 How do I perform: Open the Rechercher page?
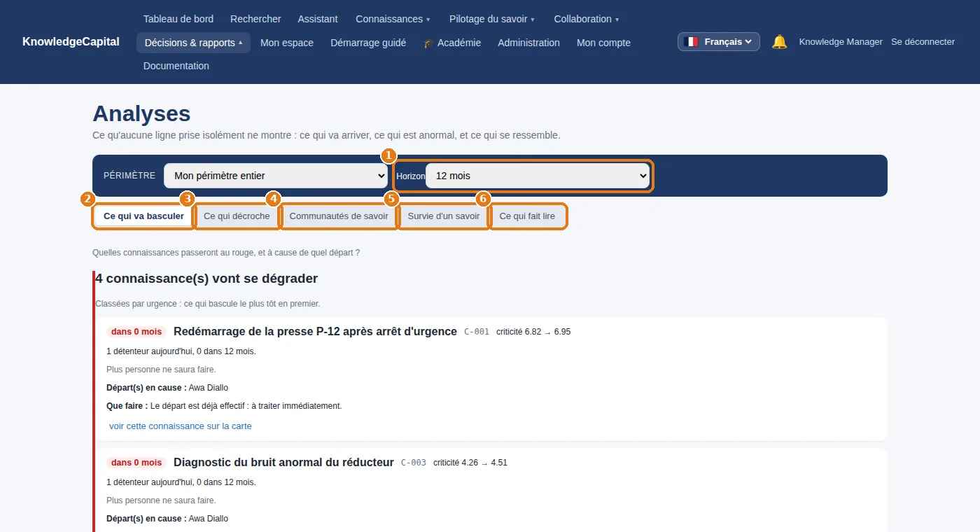coord(255,19)
